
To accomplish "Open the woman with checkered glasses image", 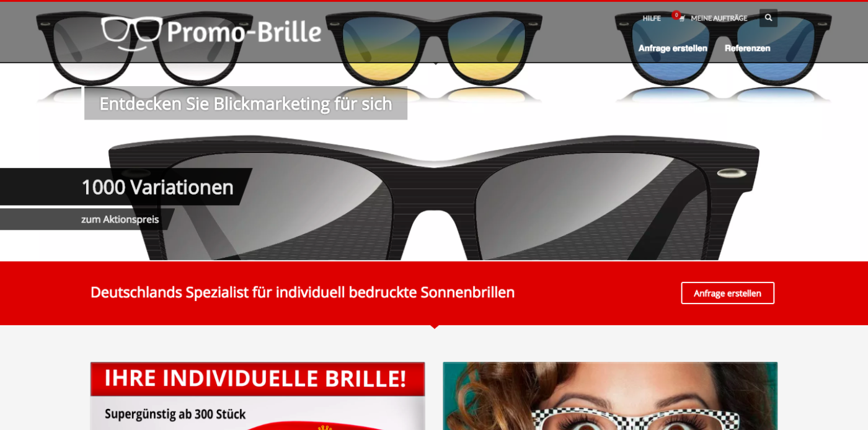I will (610, 396).
